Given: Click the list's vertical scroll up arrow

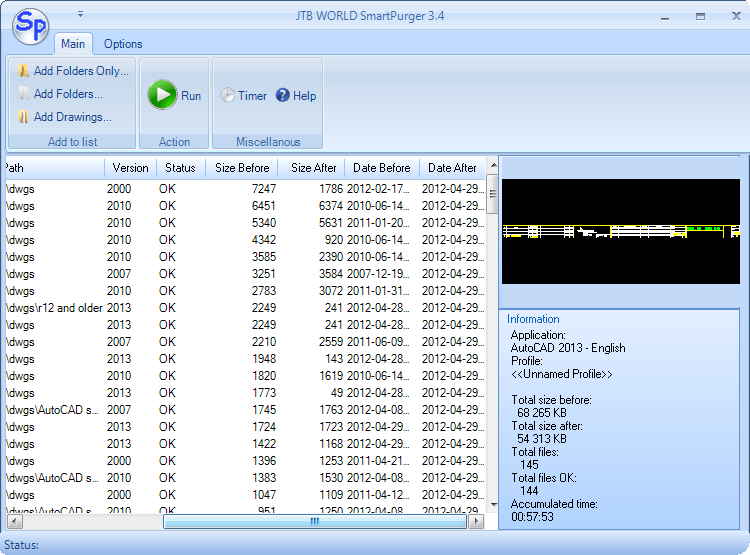Looking at the screenshot, I should (x=494, y=166).
